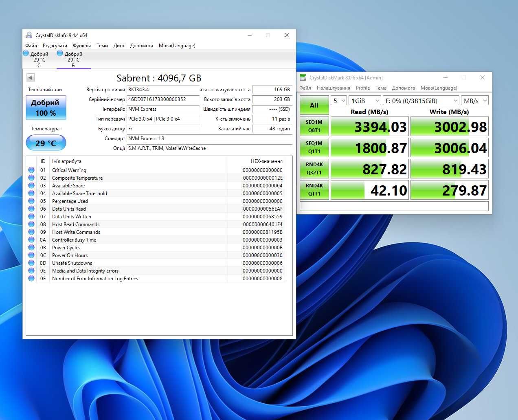
Task: Open Диск menu
Action: 119,46
